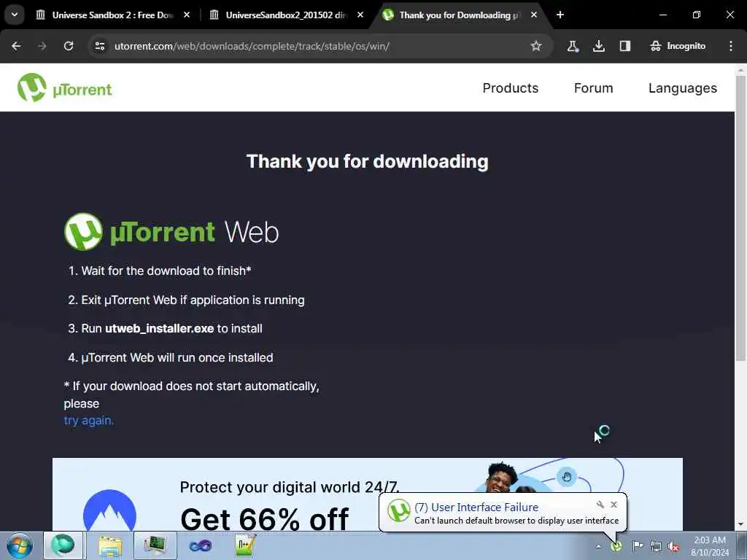
Task: Click the µTorrent system tray icon
Action: click(616, 546)
